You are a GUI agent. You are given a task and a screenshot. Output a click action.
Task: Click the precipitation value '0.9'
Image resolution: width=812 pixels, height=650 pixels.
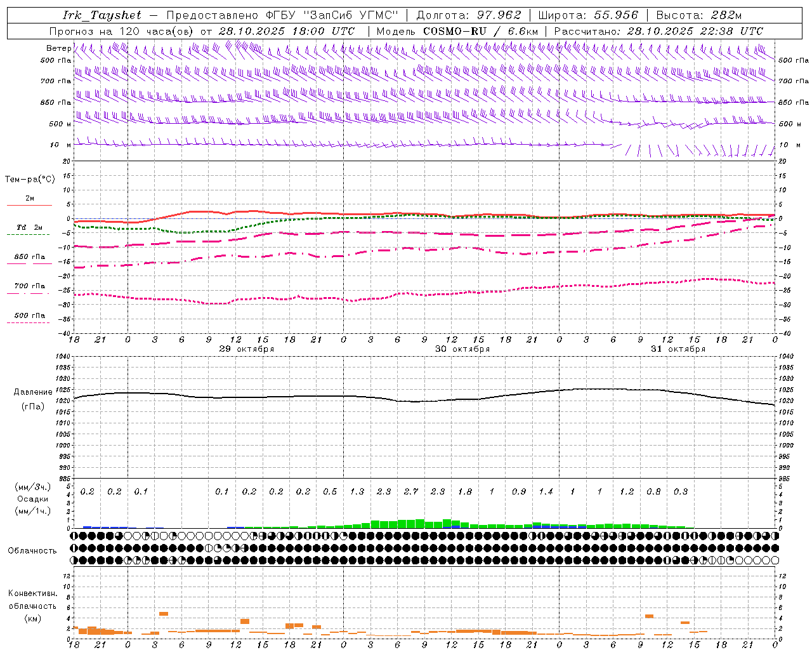(x=519, y=492)
